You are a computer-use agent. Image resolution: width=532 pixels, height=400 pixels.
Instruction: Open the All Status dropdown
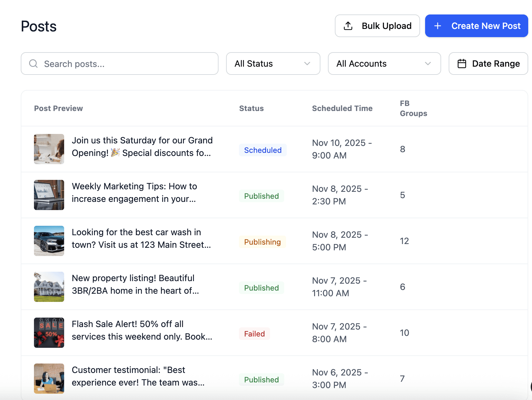273,64
